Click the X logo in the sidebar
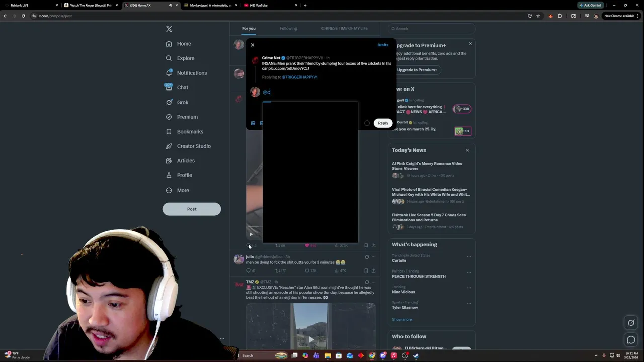The image size is (644, 362). point(169,29)
